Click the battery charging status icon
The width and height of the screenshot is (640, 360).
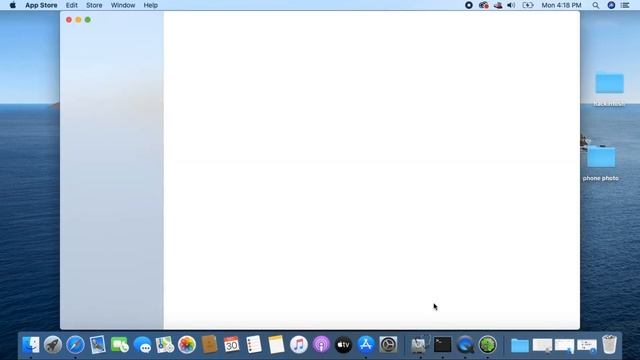[x=528, y=5]
